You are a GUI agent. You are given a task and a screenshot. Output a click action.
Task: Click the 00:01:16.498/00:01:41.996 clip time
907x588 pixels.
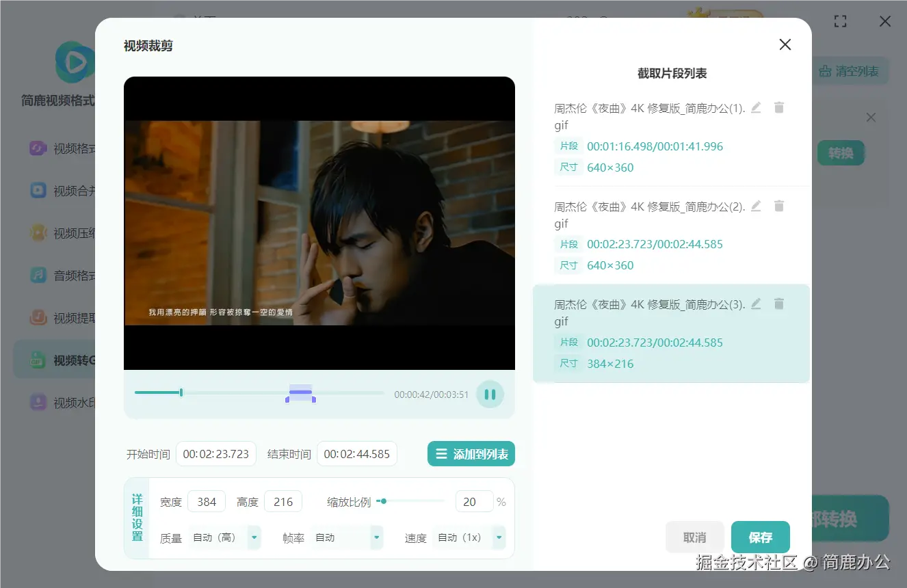coord(655,146)
